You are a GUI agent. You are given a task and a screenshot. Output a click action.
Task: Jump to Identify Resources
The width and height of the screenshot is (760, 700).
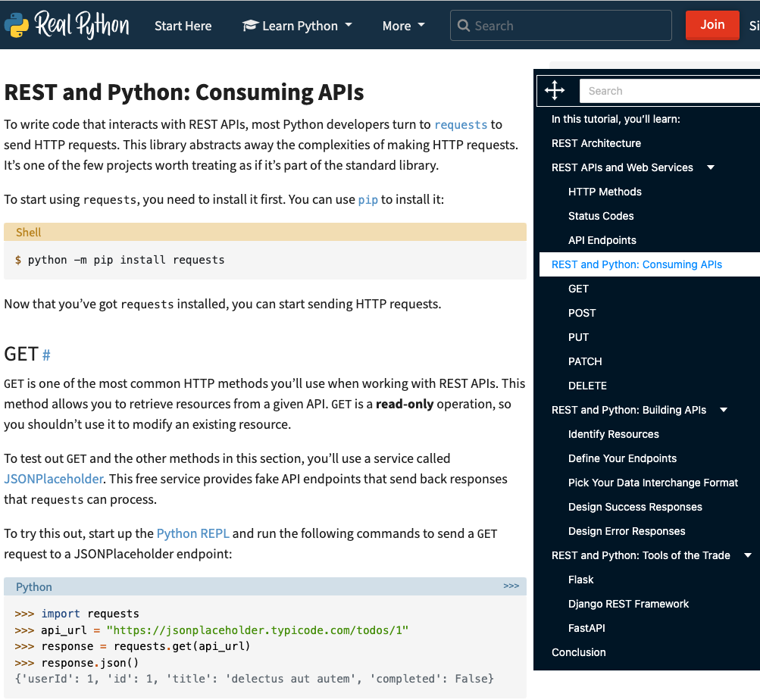pos(613,434)
